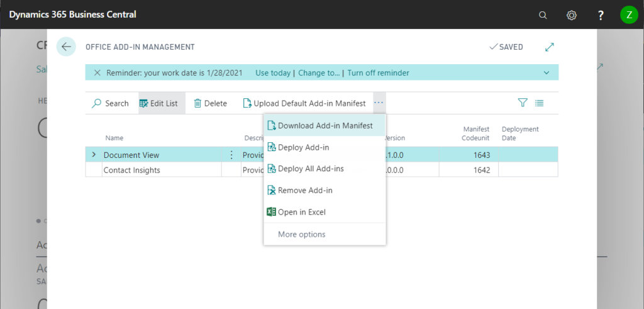Dismiss the work date reminder with X

coord(97,73)
